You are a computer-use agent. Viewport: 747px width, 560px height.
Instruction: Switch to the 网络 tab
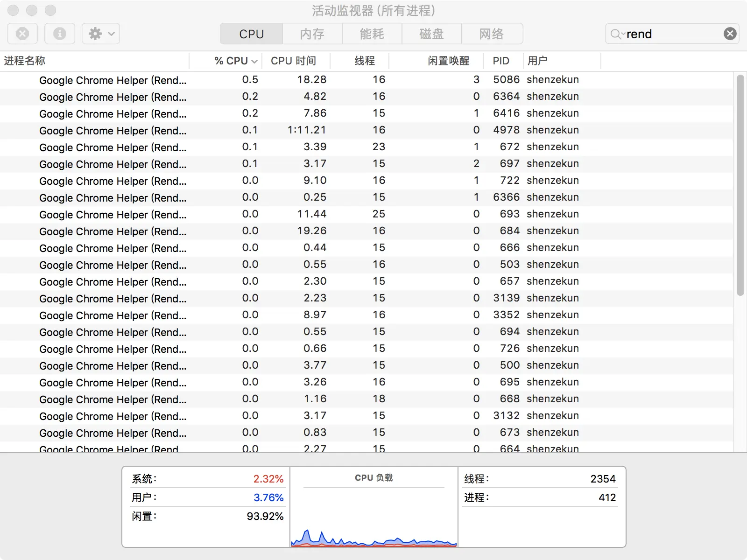coord(492,34)
